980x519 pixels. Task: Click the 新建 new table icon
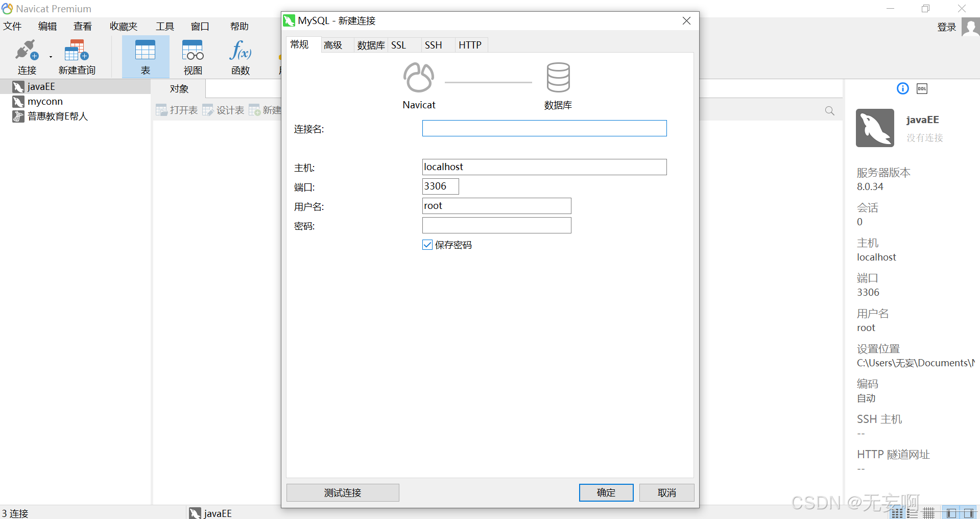point(265,110)
